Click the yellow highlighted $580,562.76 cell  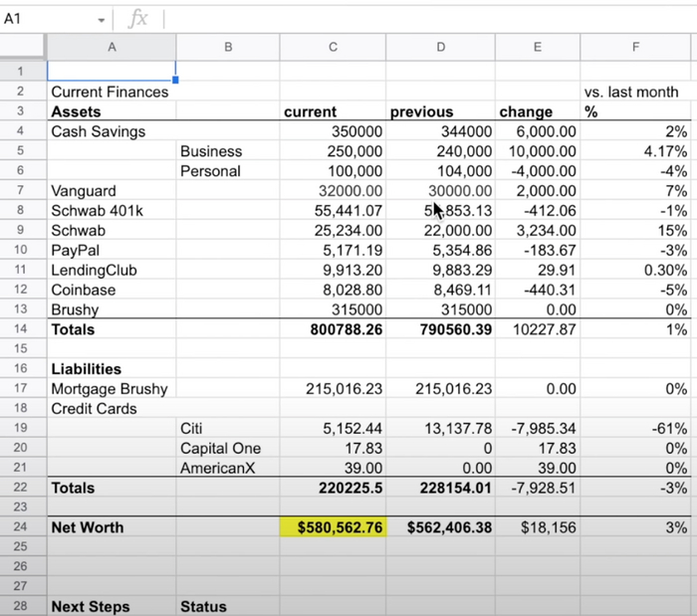[x=334, y=527]
